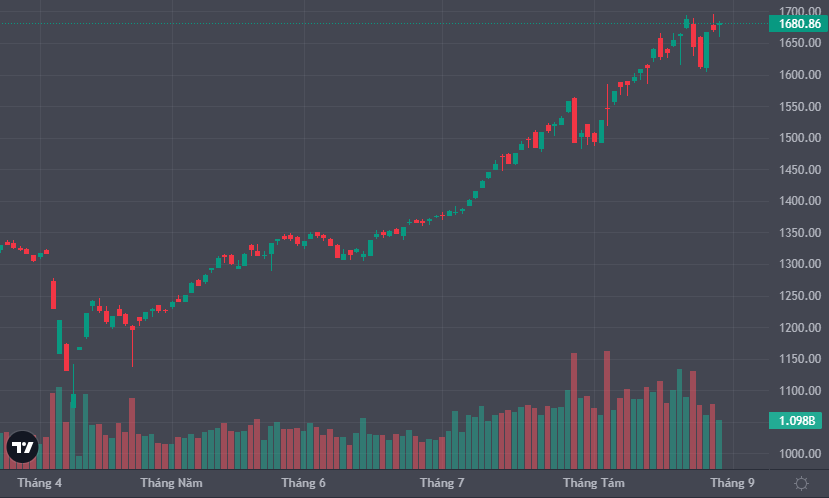Select the 1300.00 price scale mark
This screenshot has height=498, width=829.
[799, 264]
